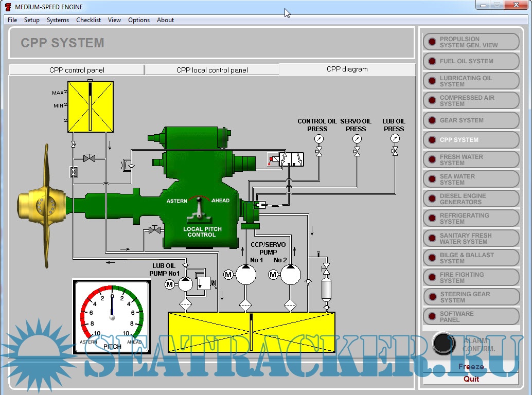Image resolution: width=532 pixels, height=395 pixels.
Task: Open the Options menu
Action: (139, 20)
